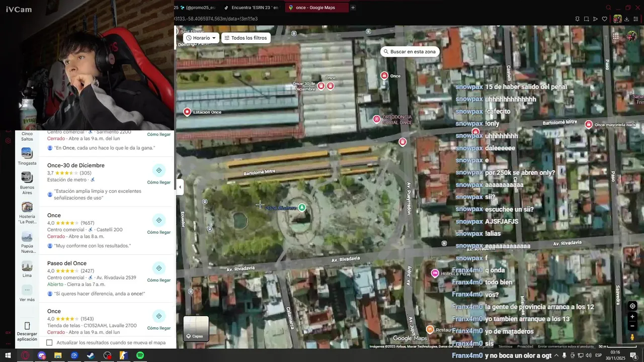Show my location on the map

(632, 306)
